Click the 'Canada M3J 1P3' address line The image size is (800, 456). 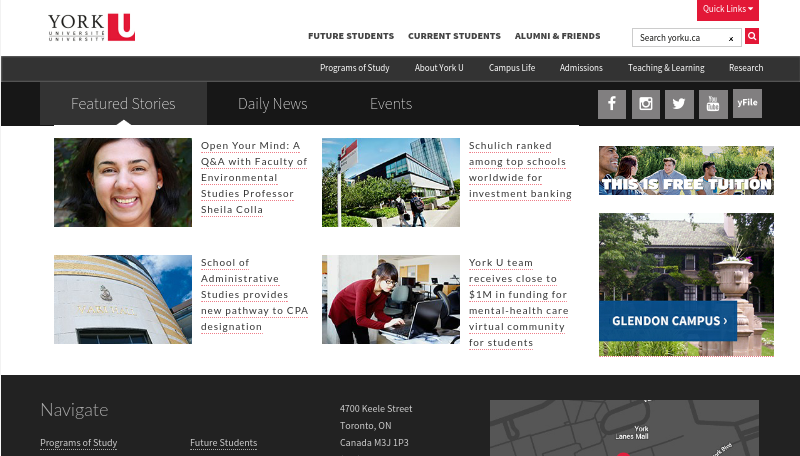[374, 443]
